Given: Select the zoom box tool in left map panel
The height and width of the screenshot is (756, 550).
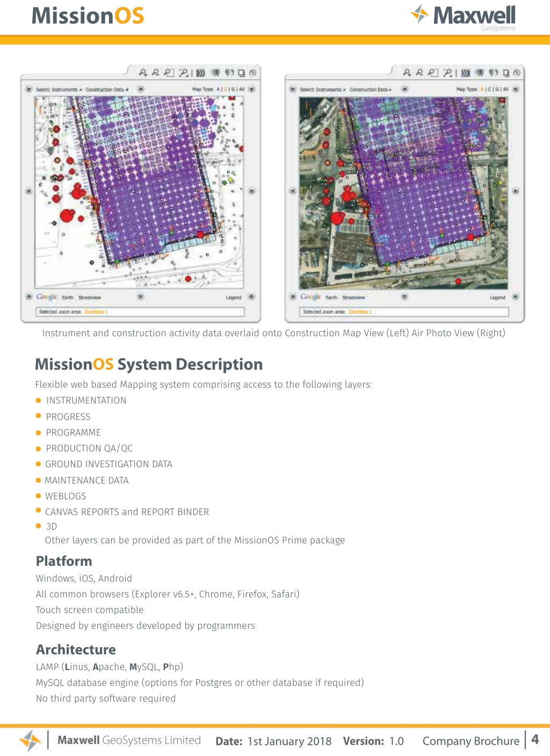Looking at the screenshot, I should tap(169, 72).
